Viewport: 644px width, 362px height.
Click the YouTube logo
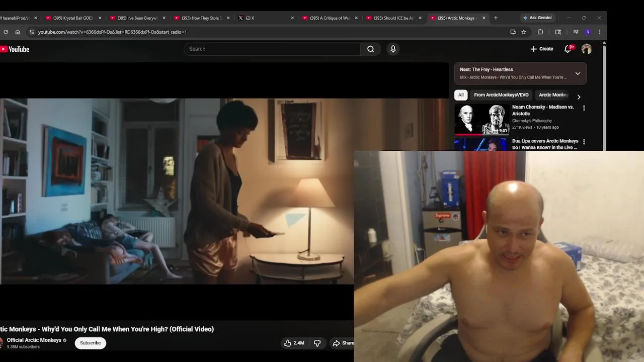tap(15, 49)
